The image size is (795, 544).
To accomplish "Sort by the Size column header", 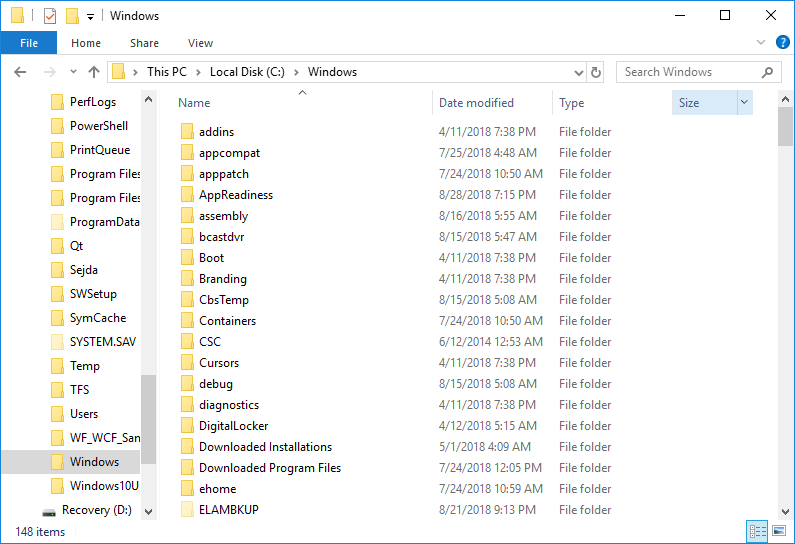I will 704,103.
